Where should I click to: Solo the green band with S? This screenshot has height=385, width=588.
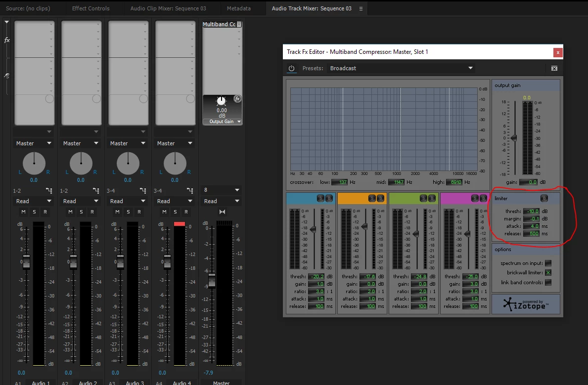423,198
